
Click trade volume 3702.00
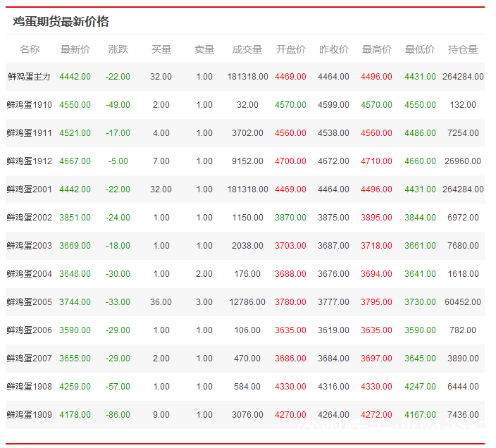[247, 133]
